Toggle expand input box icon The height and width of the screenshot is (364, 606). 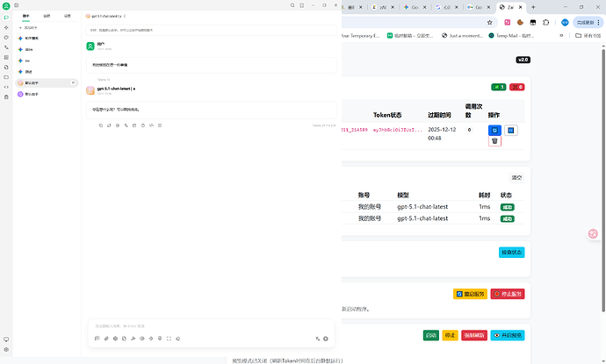169,339
